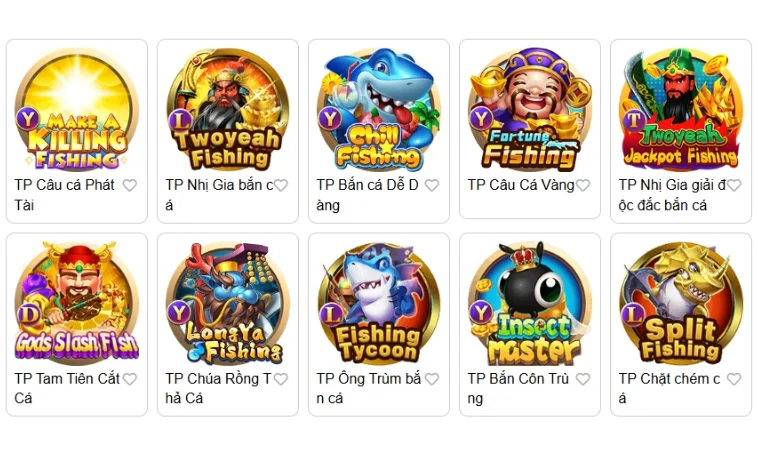This screenshot has width=758, height=450.
Task: Select the Fishing Tycoon game icon
Action: (379, 303)
